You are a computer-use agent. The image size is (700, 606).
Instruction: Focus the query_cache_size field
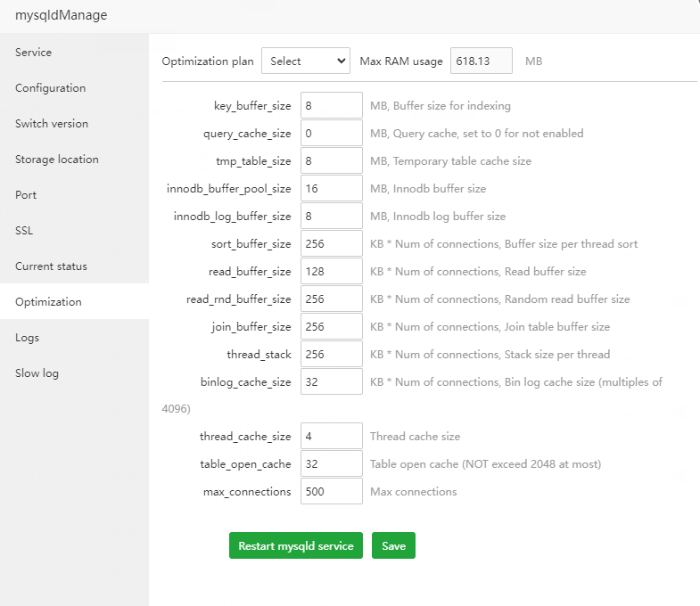[x=331, y=134]
